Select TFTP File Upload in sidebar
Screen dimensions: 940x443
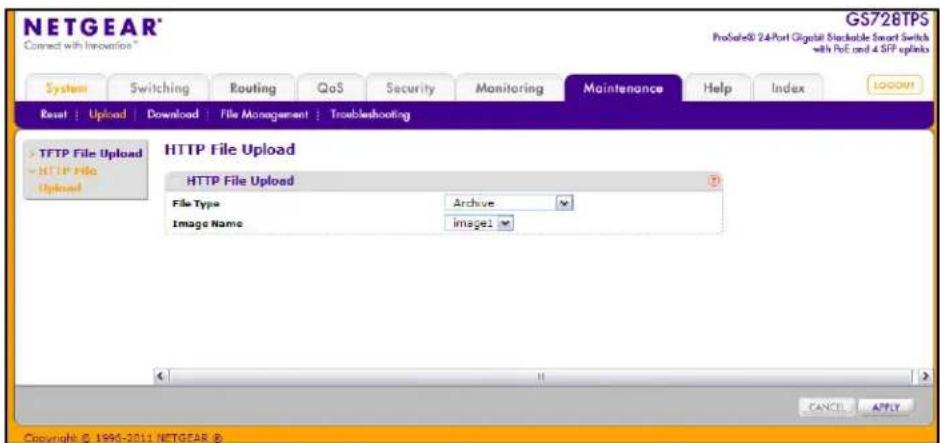point(89,154)
